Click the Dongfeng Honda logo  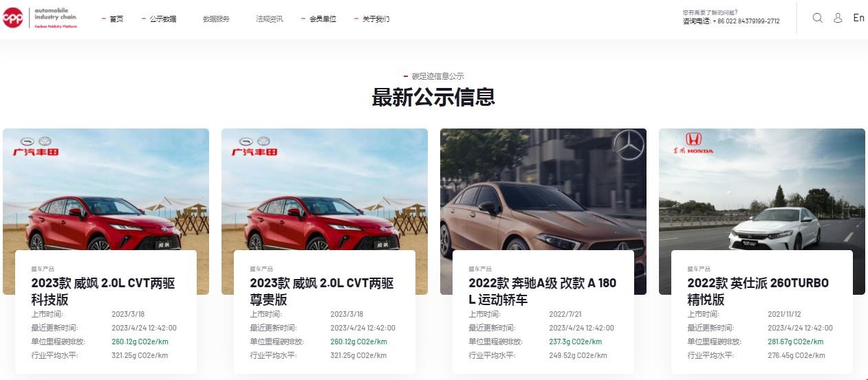(x=692, y=143)
